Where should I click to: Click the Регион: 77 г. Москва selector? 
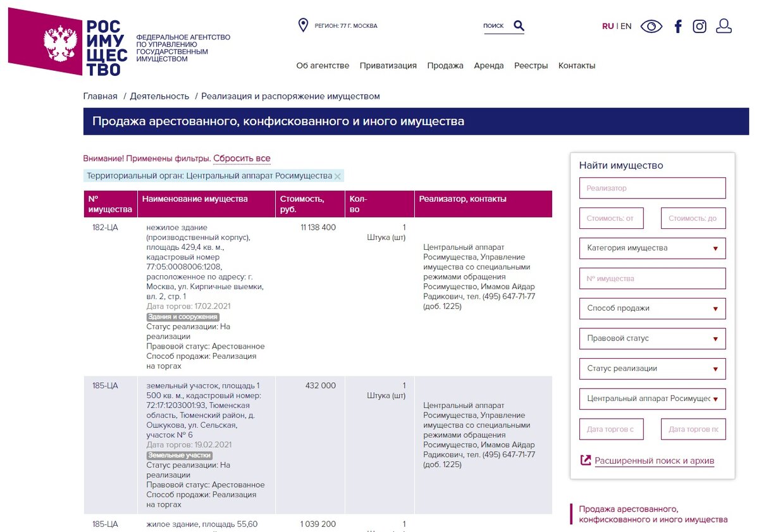pos(346,26)
